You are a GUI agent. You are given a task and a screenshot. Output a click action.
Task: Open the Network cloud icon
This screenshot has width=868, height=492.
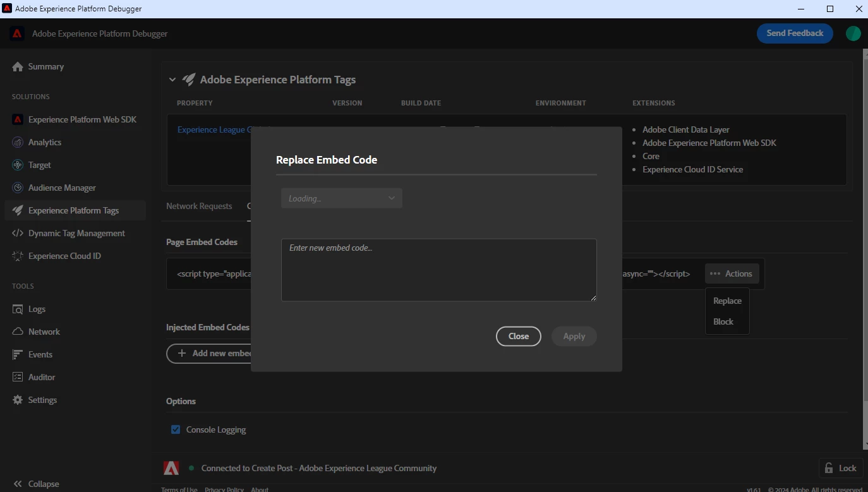(18, 332)
